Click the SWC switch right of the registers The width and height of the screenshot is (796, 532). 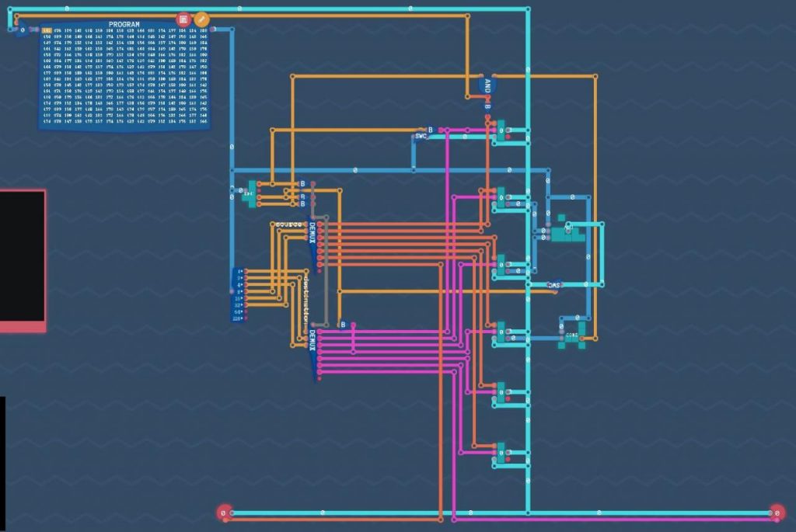(554, 285)
